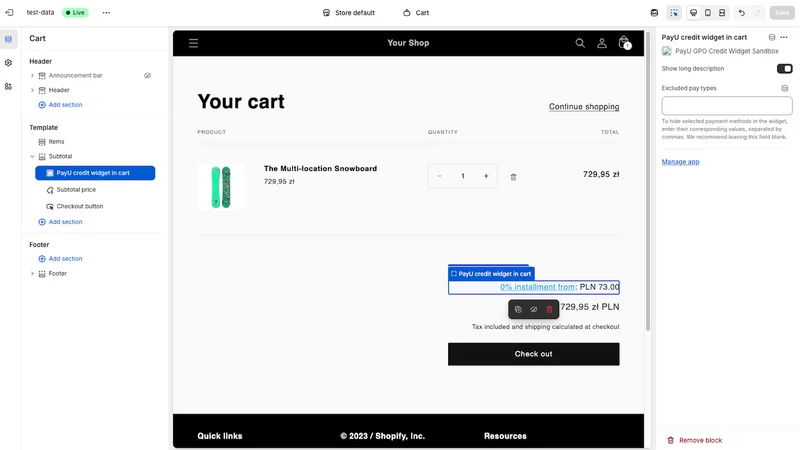Expand the Footer section row

[x=32, y=273]
